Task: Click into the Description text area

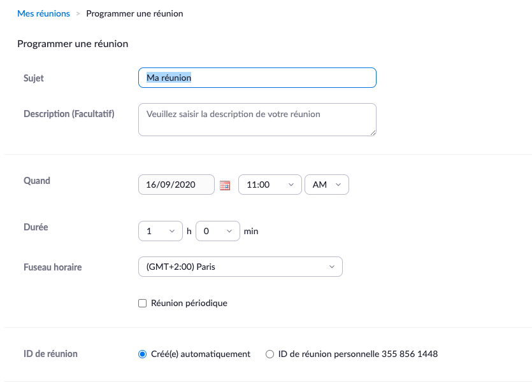Action: (257, 120)
